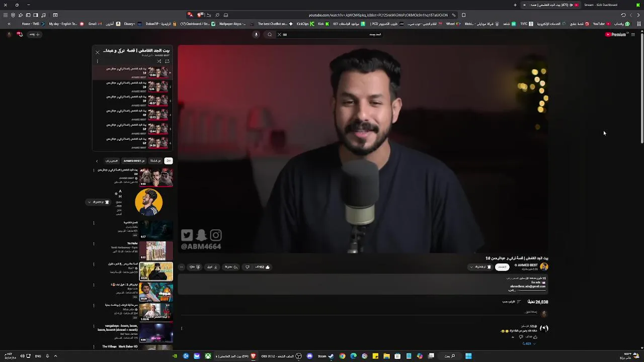Open subscribed bell notification dropdown
This screenshot has height=362, width=644.
click(480, 267)
